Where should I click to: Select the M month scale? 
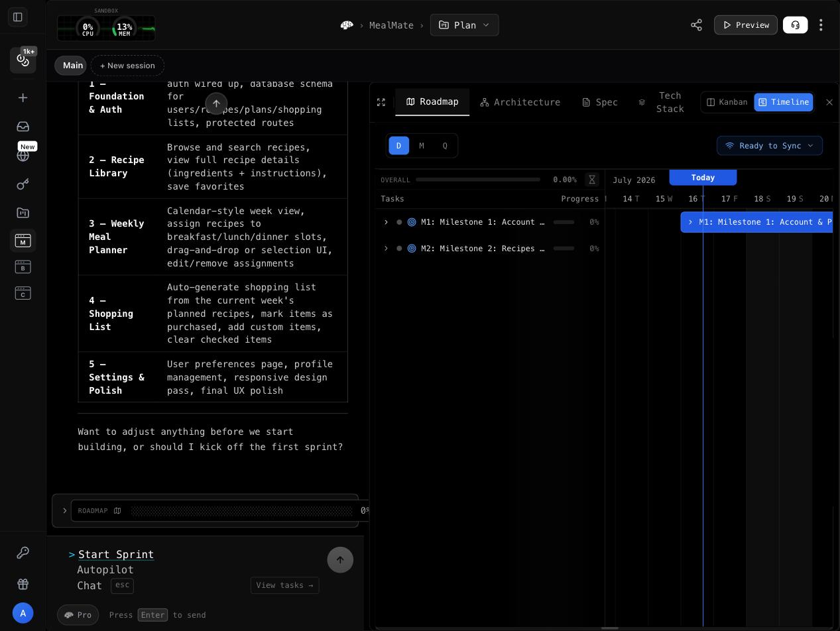point(422,146)
